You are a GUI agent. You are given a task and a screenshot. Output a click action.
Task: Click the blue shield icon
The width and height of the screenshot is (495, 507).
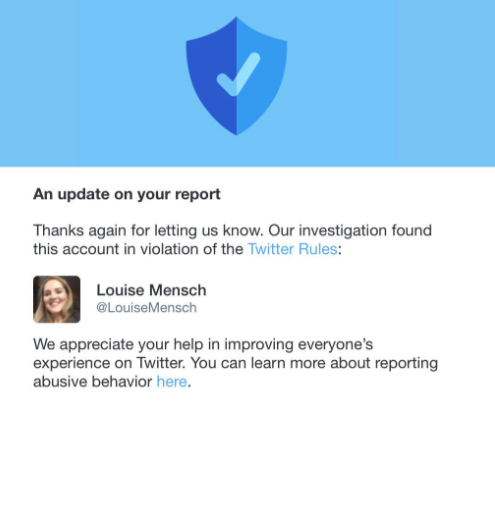236,76
